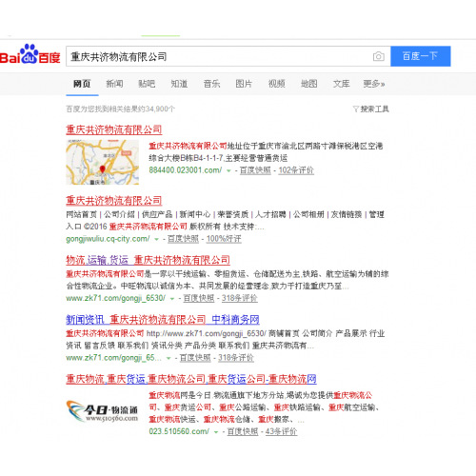476x476 pixels.
Task: Switch to the 图片 tab
Action: pos(244,84)
